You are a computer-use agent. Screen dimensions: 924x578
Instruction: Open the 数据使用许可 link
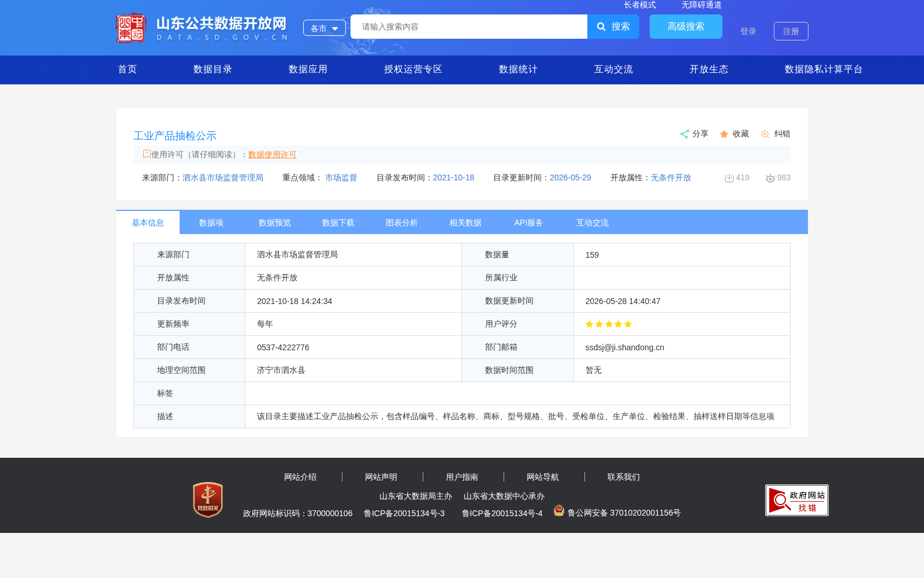[273, 154]
